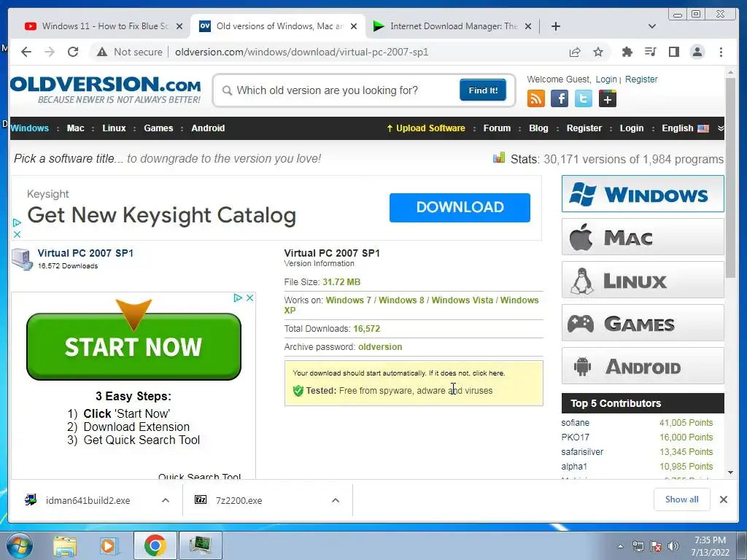Image resolution: width=747 pixels, height=560 pixels.
Task: Show hidden system tray icons
Action: pos(620,546)
